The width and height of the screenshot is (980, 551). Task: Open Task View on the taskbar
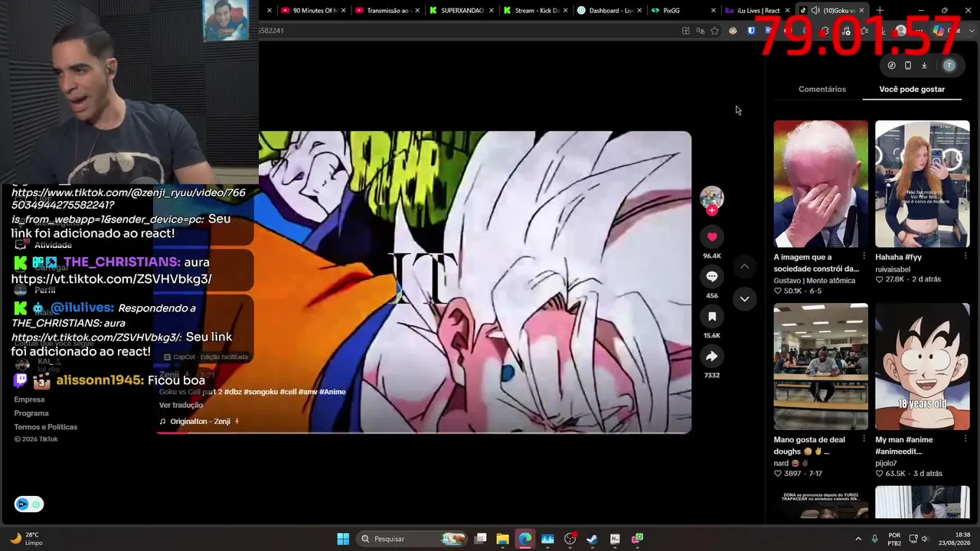(x=480, y=539)
